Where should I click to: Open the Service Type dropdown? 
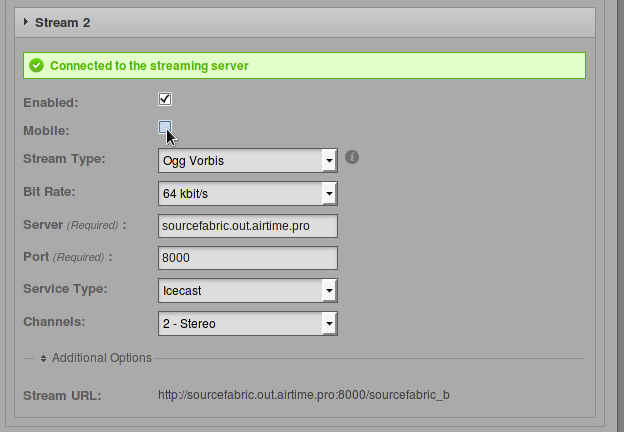248,290
